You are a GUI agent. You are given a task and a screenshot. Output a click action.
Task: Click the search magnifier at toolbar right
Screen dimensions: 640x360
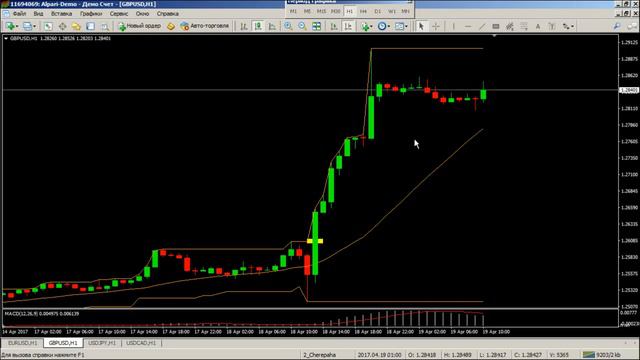(617, 26)
